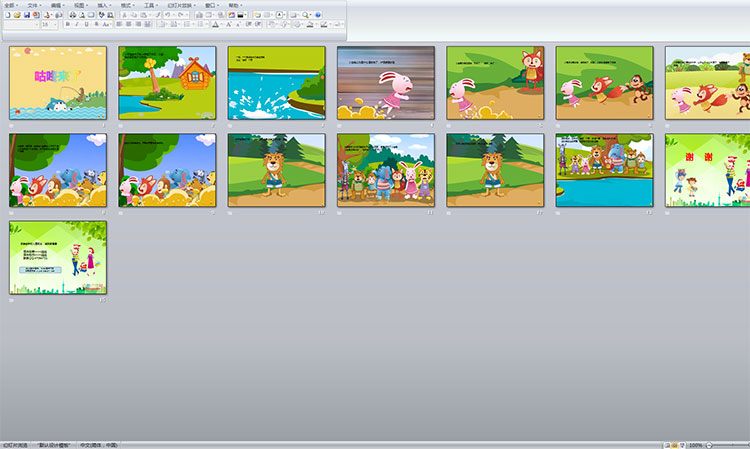Screen dimensions: 750x449
Task: Toggle Italic formatting button
Action: tap(78, 25)
